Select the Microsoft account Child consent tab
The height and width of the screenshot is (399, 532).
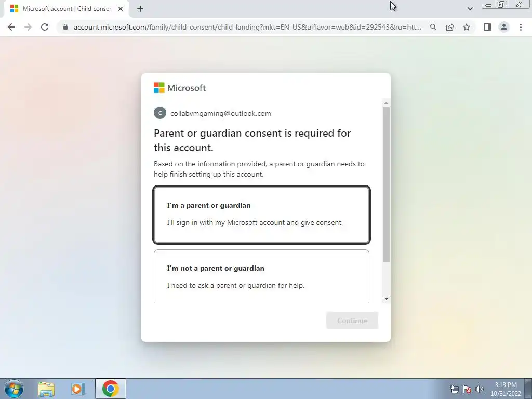[66, 9]
